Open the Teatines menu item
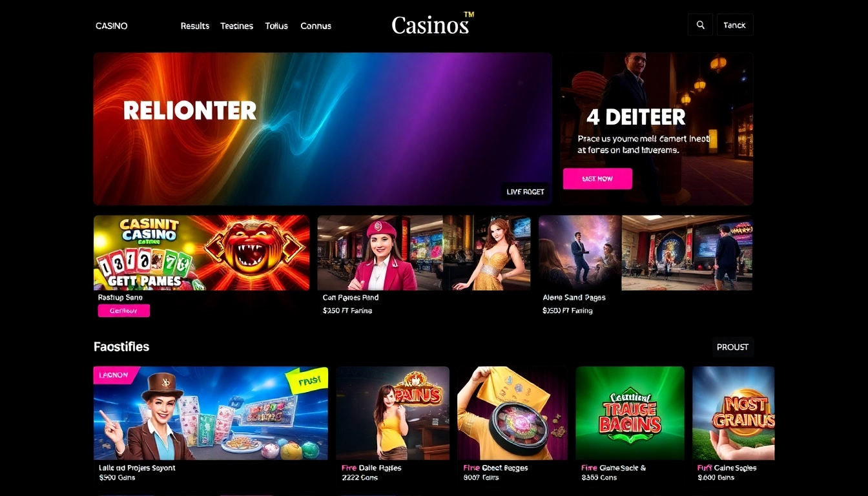The image size is (868, 496). (x=237, y=26)
